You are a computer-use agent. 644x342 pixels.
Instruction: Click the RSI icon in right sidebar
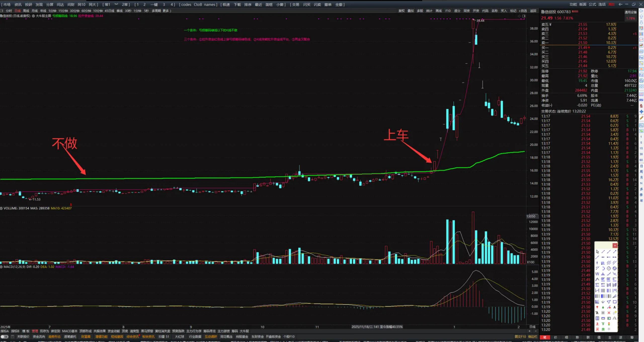click(641, 100)
